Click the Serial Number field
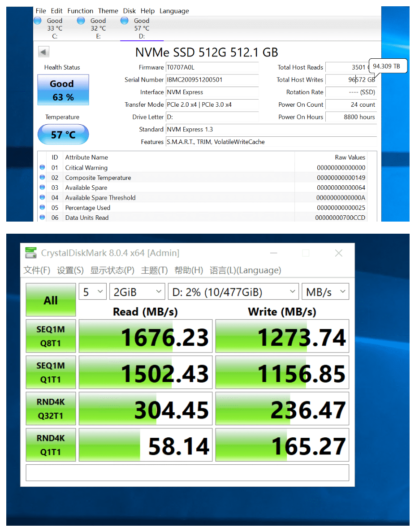Viewport: 419px width, 532px height. pyautogui.click(x=212, y=80)
